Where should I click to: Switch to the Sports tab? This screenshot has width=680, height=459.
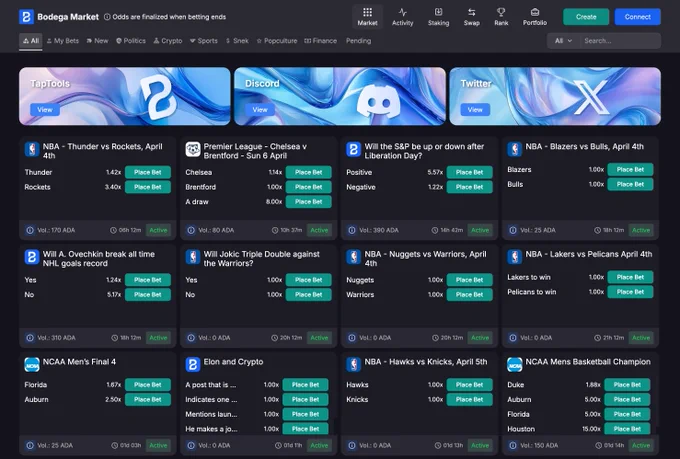click(x=204, y=41)
